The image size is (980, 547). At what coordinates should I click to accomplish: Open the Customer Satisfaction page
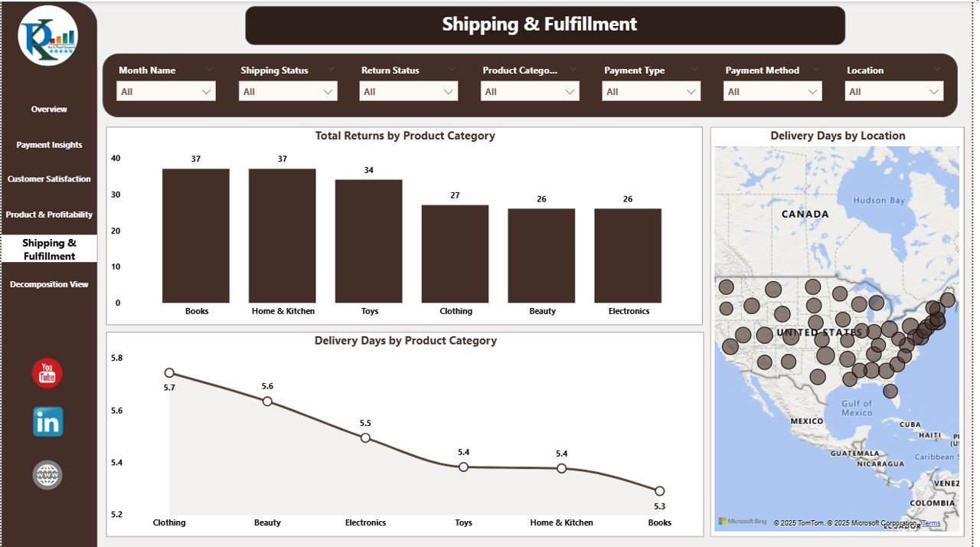(49, 179)
